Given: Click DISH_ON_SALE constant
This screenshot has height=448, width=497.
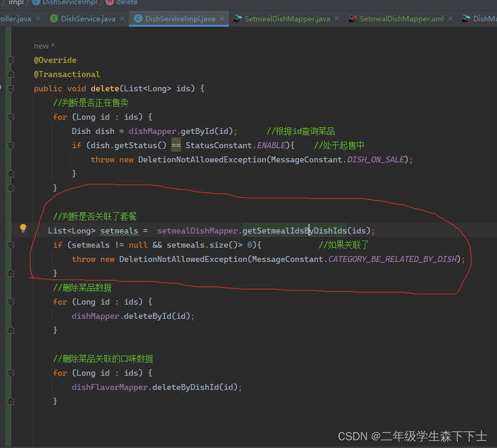Looking at the screenshot, I should (376, 159).
